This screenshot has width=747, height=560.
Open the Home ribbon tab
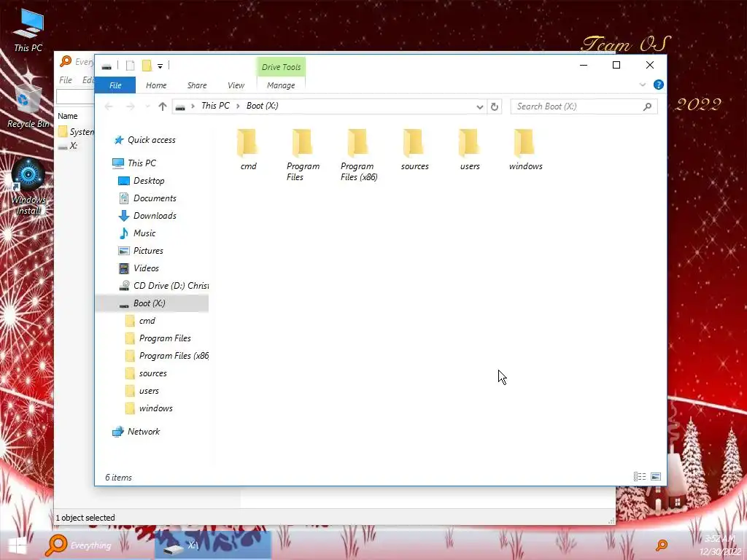tap(156, 85)
